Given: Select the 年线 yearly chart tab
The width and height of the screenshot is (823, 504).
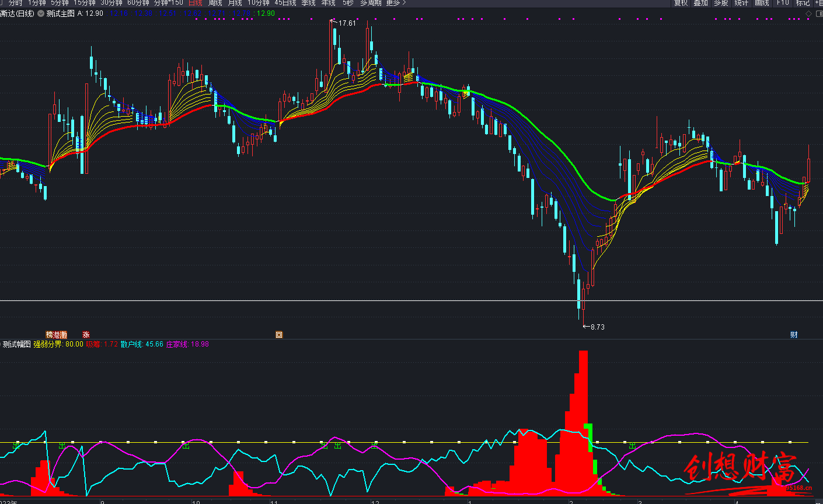Looking at the screenshot, I should click(x=329, y=3).
